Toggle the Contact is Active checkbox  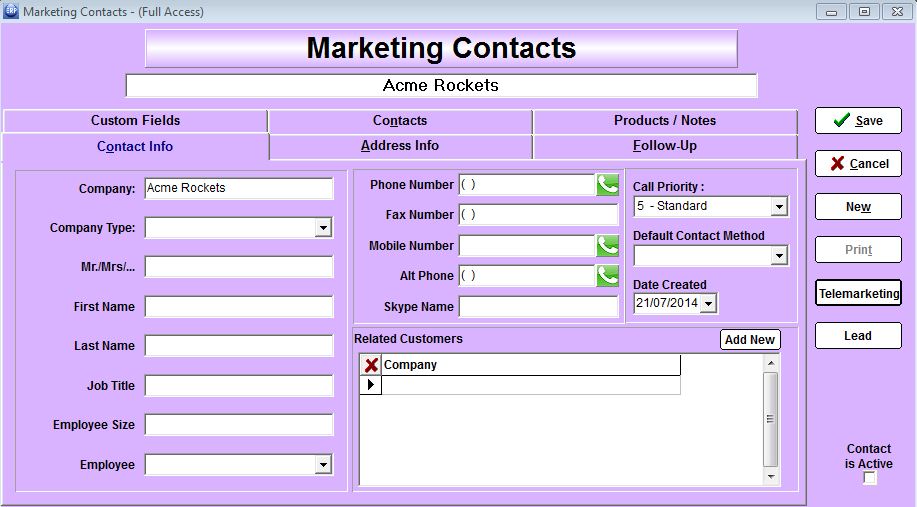point(869,479)
